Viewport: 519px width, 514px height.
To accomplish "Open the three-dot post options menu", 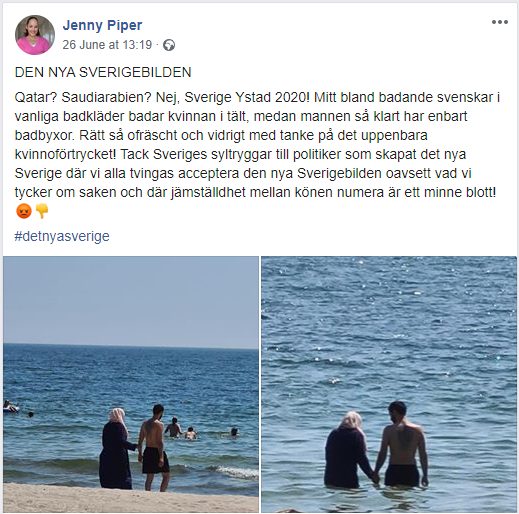I will (x=500, y=22).
